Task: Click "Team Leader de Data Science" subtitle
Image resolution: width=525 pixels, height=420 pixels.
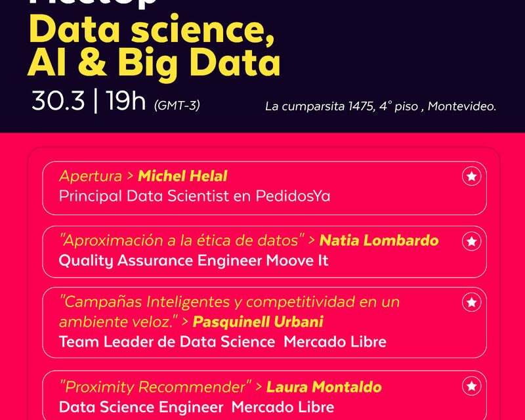Action: click(167, 341)
